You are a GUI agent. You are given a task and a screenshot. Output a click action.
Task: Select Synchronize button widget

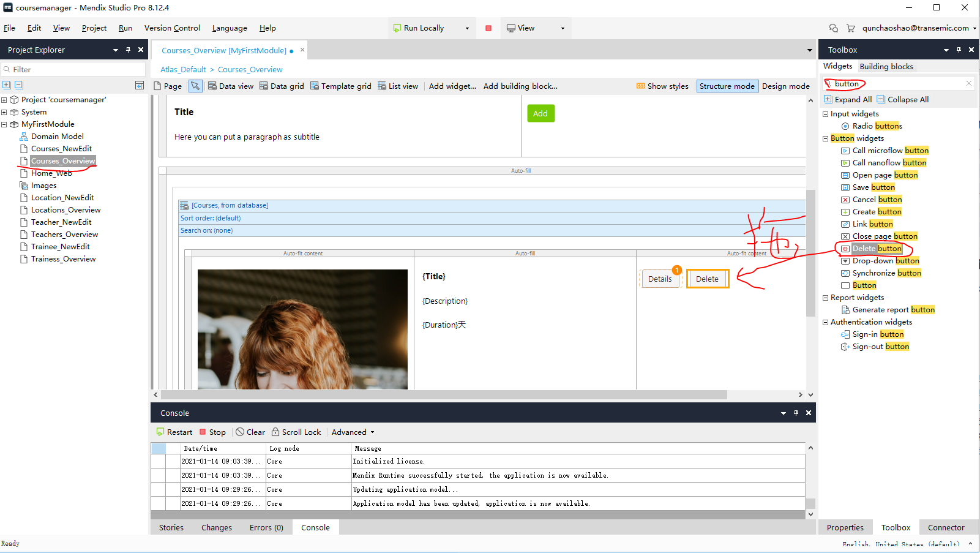tap(881, 273)
